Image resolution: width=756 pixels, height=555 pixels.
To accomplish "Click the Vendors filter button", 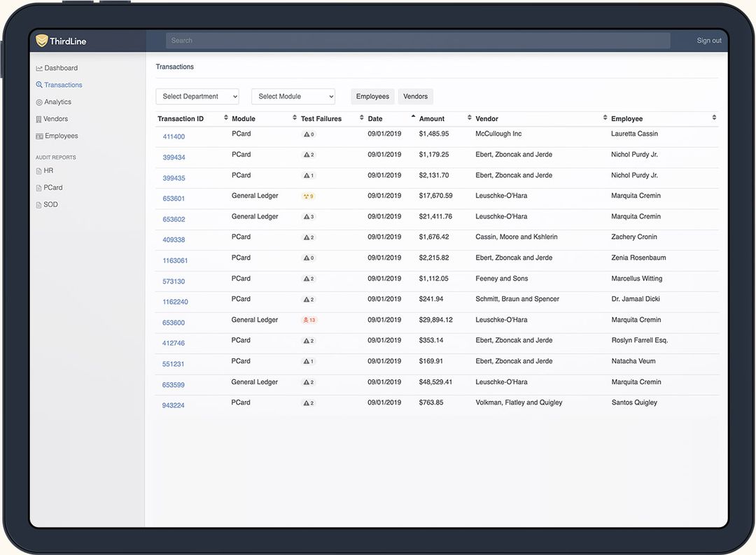I will coord(416,97).
